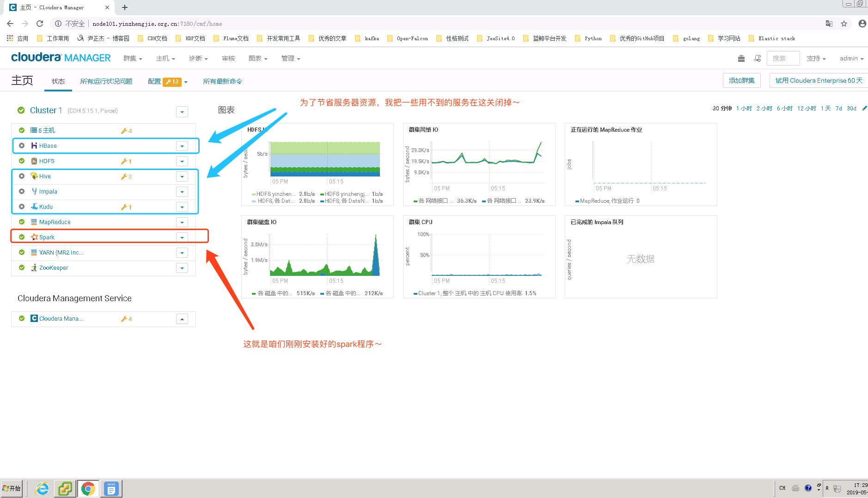868x498 pixels.
Task: Open Chrome from the Windows taskbar
Action: 88,488
